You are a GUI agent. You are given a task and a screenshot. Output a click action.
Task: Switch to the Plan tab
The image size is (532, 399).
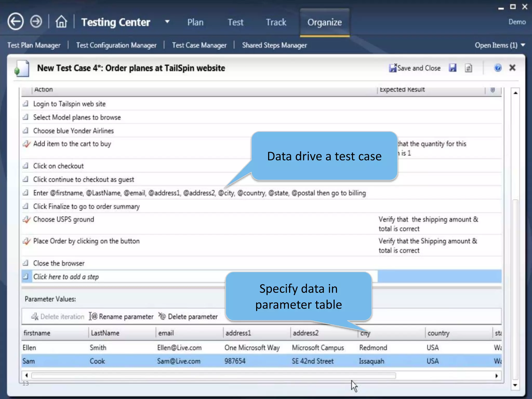(x=195, y=22)
